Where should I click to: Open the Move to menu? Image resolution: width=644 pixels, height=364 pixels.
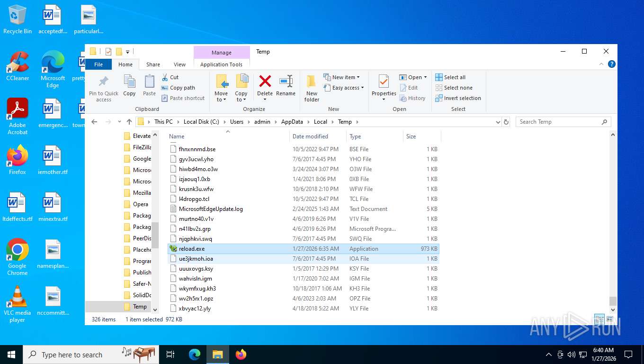pos(221,88)
